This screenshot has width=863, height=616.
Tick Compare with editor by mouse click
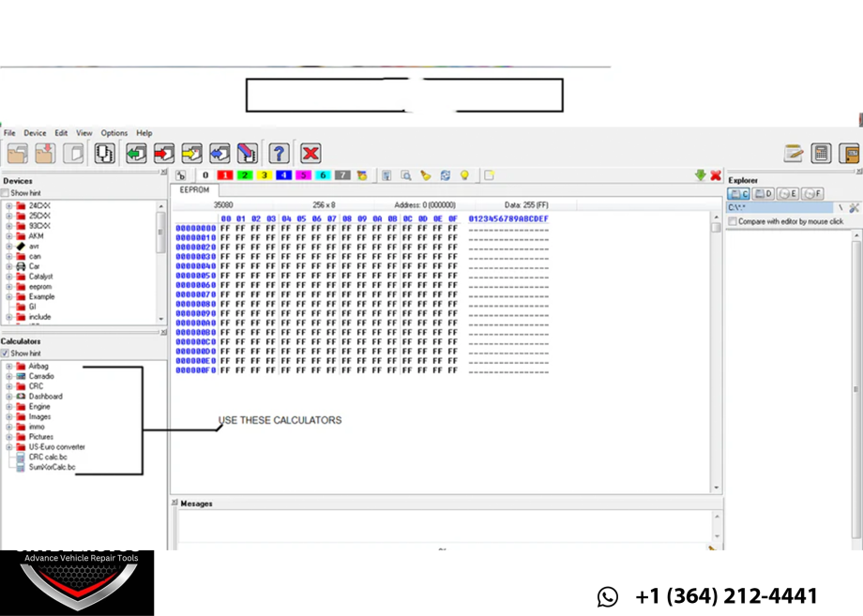pyautogui.click(x=733, y=221)
